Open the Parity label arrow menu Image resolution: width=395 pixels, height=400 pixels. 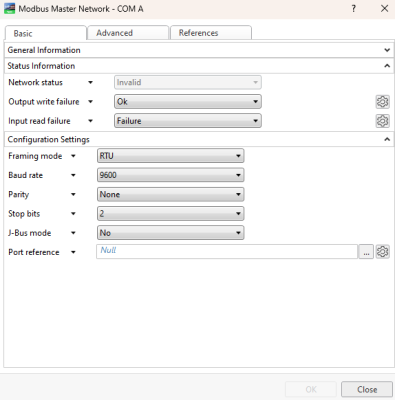point(73,194)
